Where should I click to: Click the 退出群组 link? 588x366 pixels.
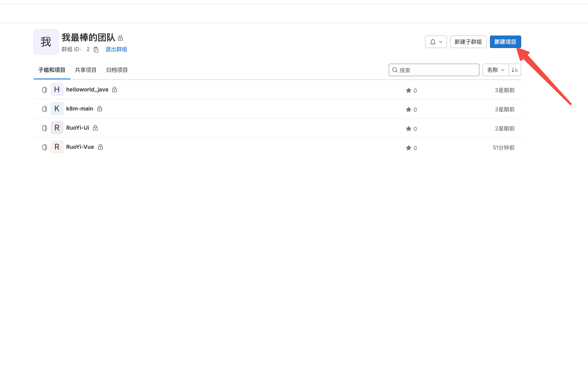tap(116, 49)
